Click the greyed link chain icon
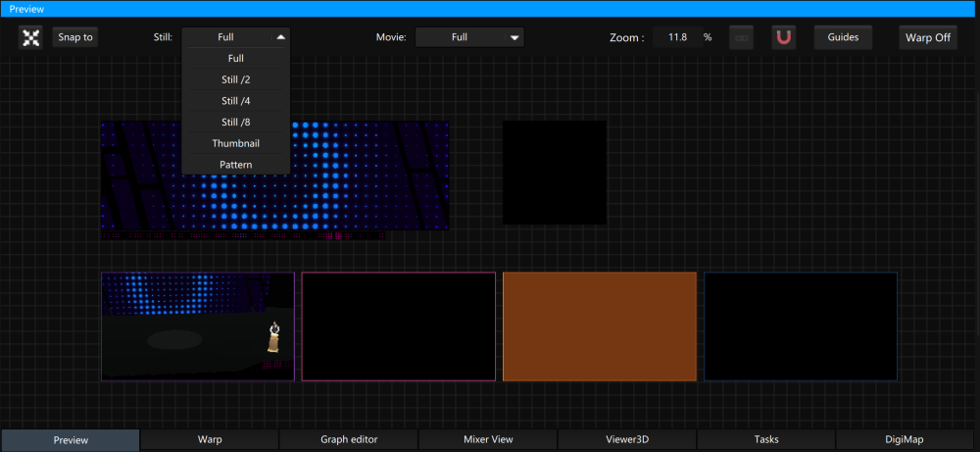Screen dimensions: 980x452 tap(742, 38)
